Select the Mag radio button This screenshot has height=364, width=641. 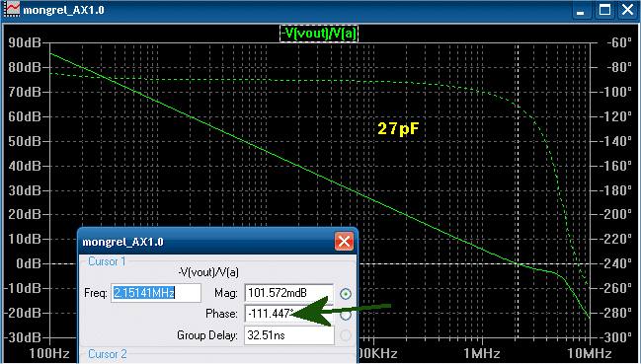346,293
